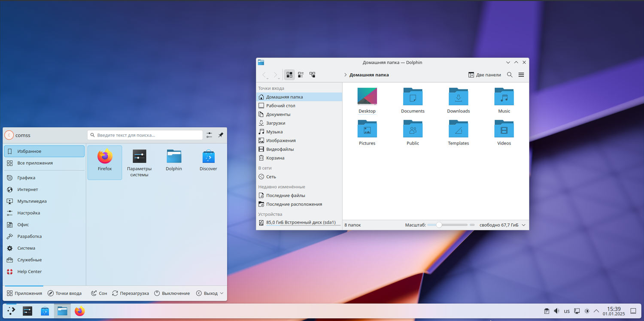
Task: Switch Dolphin to compact view mode
Action: tap(301, 75)
